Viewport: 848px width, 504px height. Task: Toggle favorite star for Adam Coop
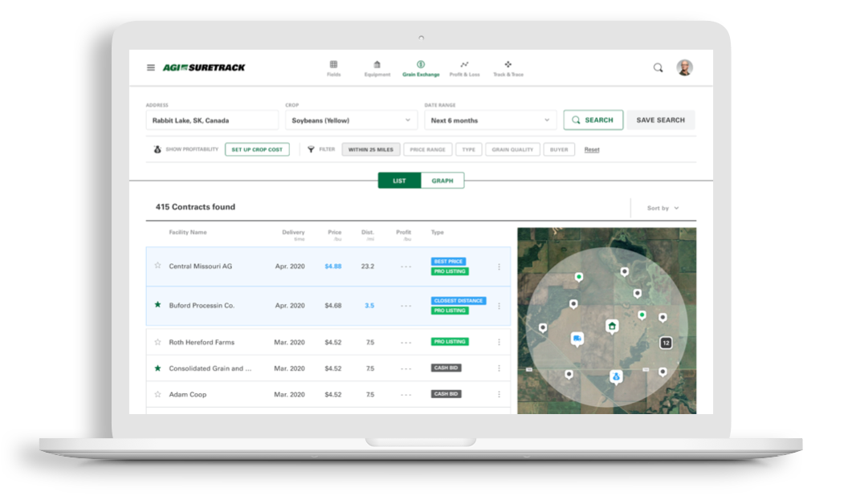157,394
